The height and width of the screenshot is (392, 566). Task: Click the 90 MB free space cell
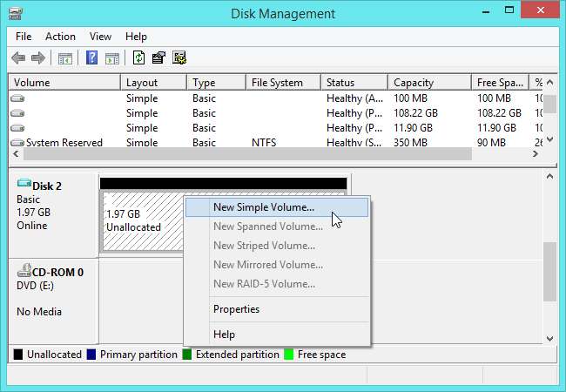point(491,143)
